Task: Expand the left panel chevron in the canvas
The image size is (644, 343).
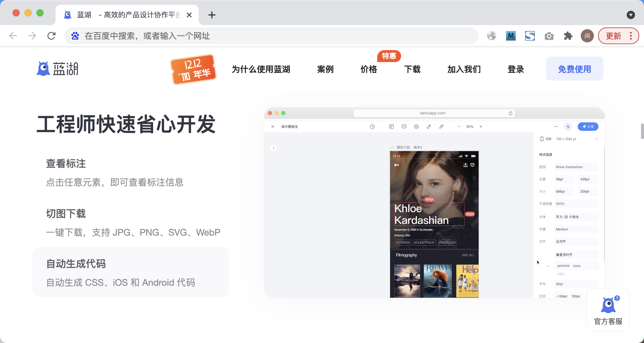Action: click(273, 148)
